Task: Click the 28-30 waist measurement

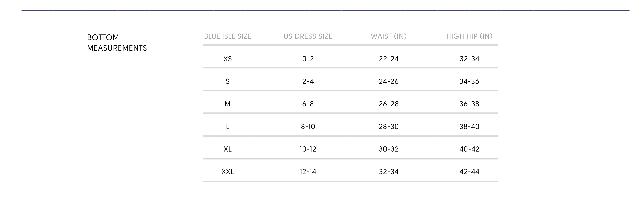Action: pos(388,127)
